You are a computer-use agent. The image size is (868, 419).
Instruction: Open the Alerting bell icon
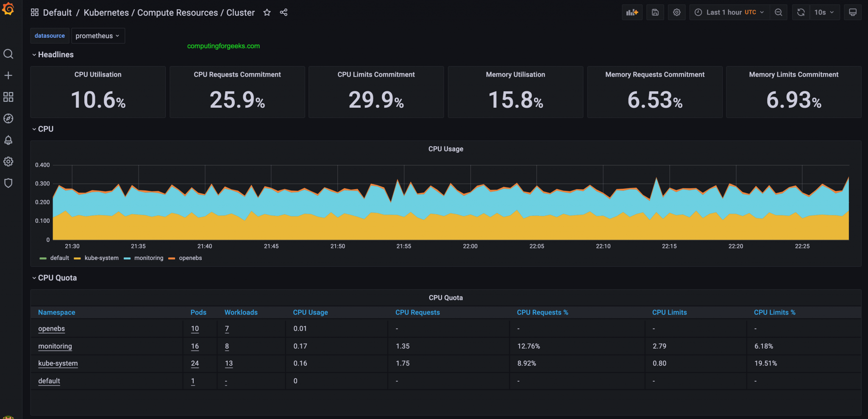click(x=8, y=140)
